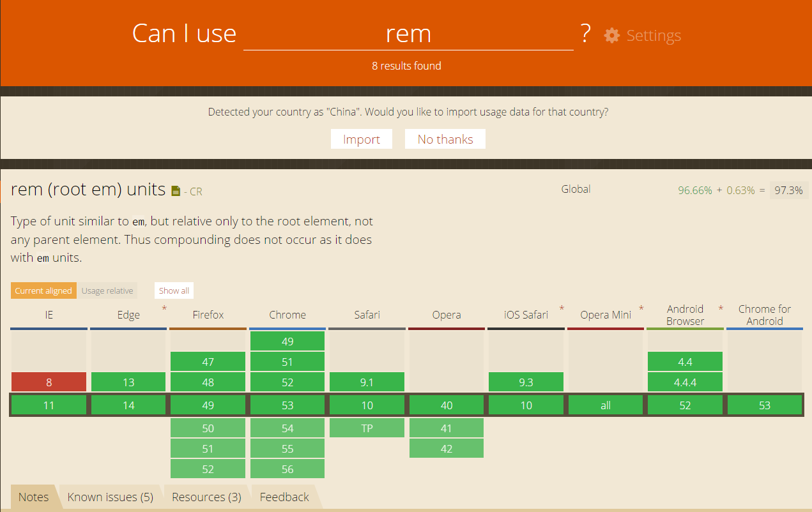The height and width of the screenshot is (512, 812).
Task: Click the Settings text link
Action: pos(654,36)
